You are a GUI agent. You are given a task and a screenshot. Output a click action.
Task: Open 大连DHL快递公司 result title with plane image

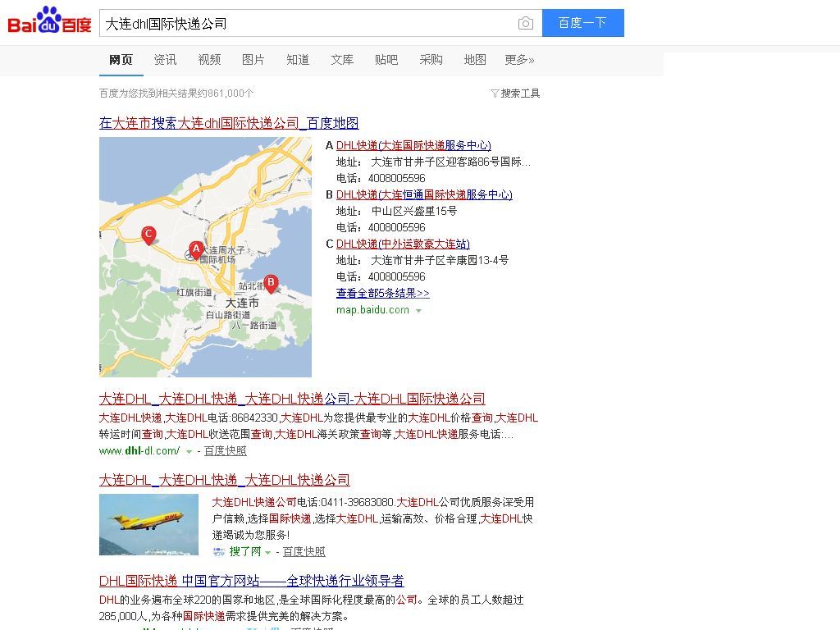pos(225,480)
